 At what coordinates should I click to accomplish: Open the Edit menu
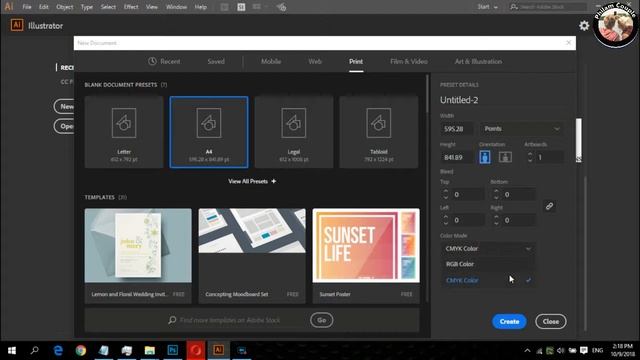[x=44, y=7]
